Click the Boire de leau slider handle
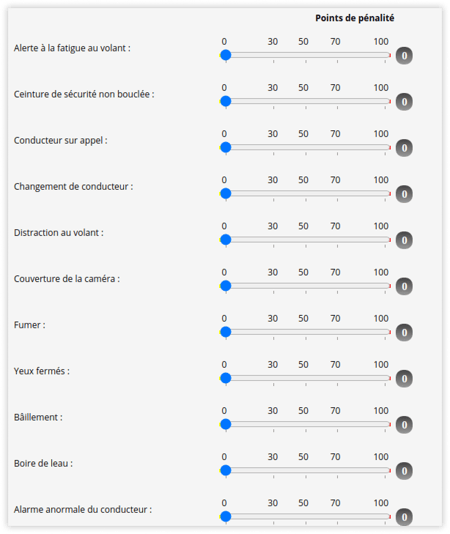This screenshot has height=534, width=450. 226,470
